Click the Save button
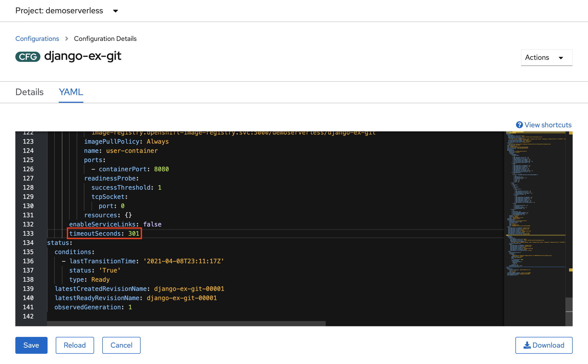The height and width of the screenshot is (364, 588). point(31,345)
